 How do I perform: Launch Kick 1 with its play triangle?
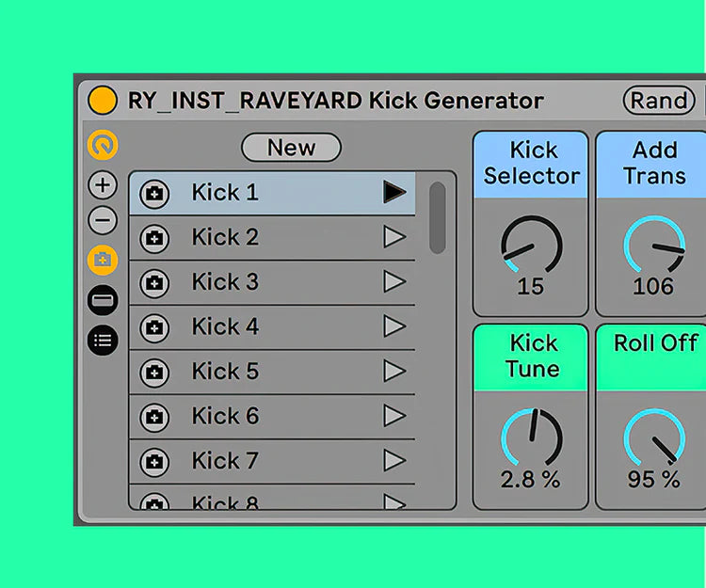pos(394,192)
